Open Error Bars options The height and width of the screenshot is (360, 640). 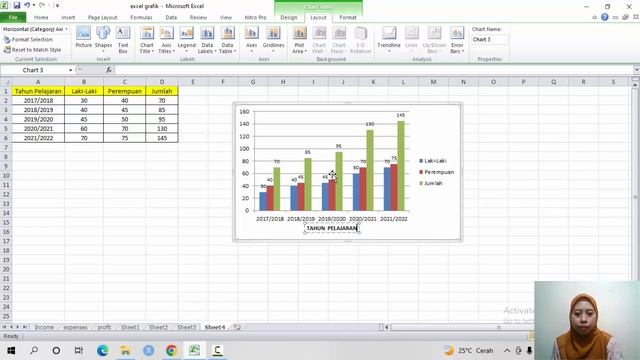(457, 39)
